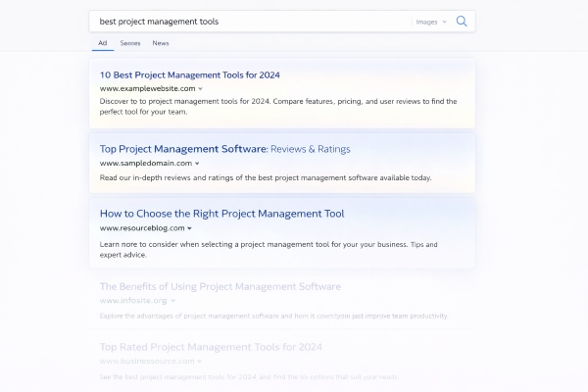This screenshot has width=588, height=392.
Task: Open "The Benefits of Using Project Management Software"
Action: pyautogui.click(x=220, y=286)
